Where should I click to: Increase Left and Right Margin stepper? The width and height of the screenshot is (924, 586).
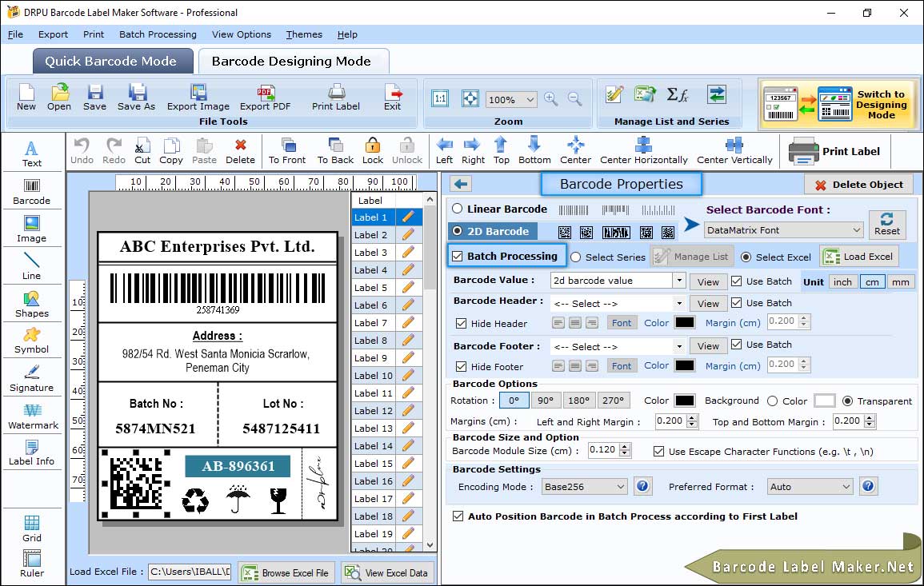(693, 417)
